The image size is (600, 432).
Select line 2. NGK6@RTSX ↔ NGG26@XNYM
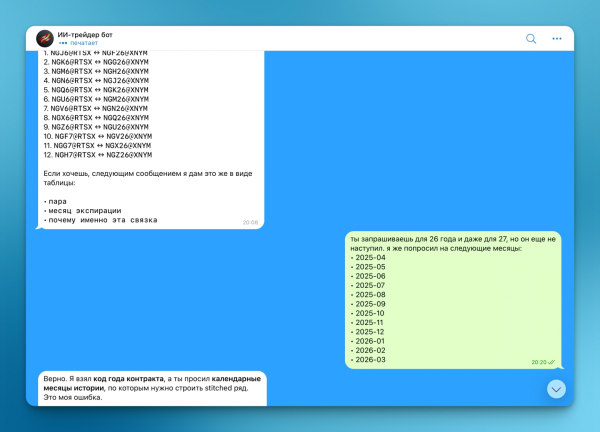click(x=96, y=62)
